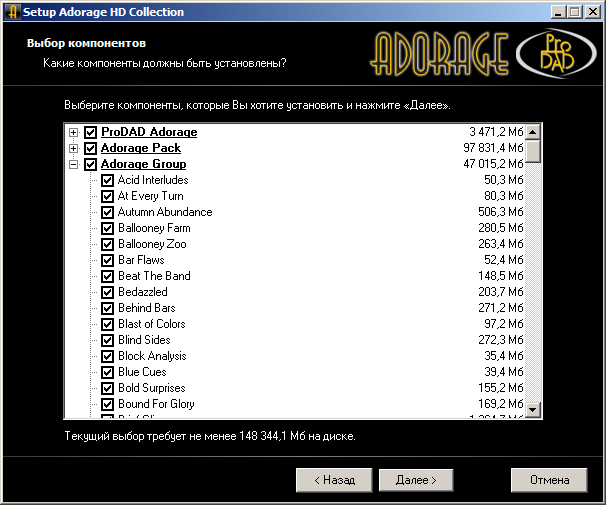Toggle the Blind Sides checkbox
The height and width of the screenshot is (505, 606).
click(x=107, y=340)
